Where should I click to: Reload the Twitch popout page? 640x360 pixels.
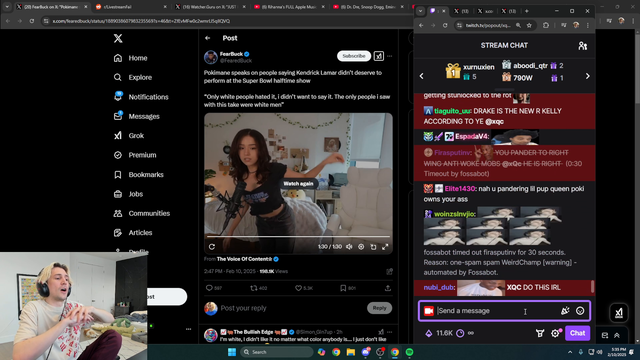click(445, 25)
